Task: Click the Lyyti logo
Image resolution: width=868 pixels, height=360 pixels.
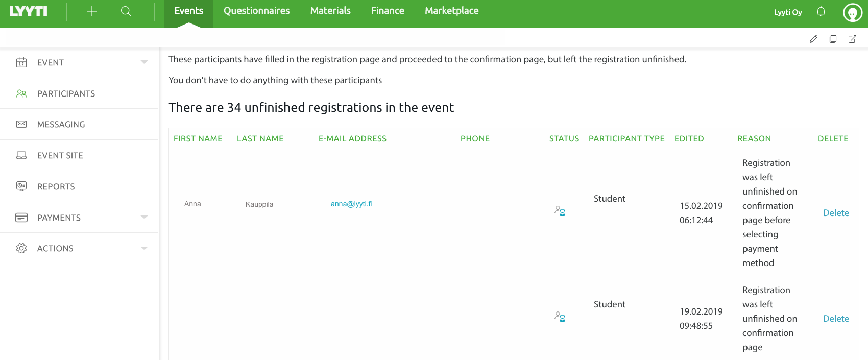Action: click(x=28, y=11)
